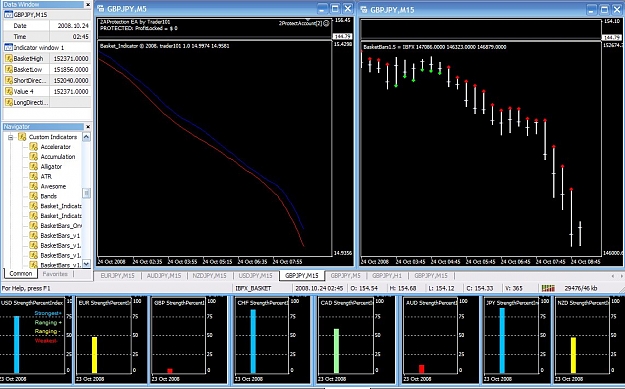This screenshot has width=625, height=389.
Task: Click the connection status bars icon
Action: click(548, 288)
